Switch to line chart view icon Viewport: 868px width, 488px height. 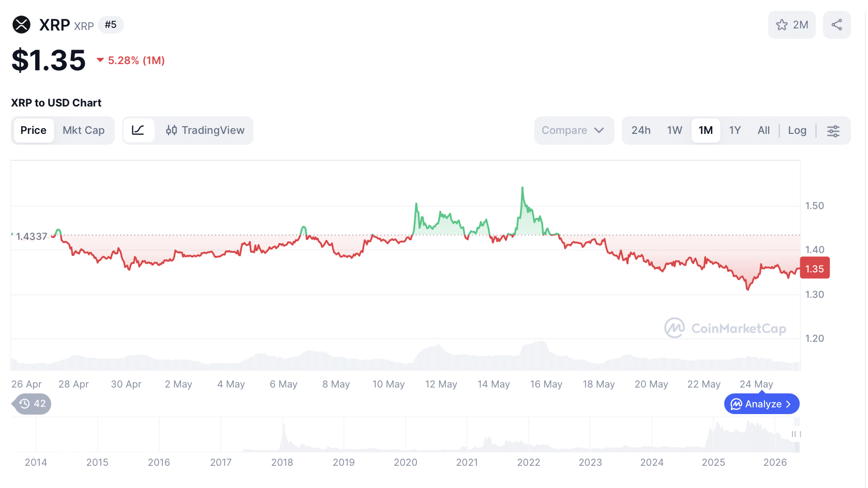tap(138, 130)
